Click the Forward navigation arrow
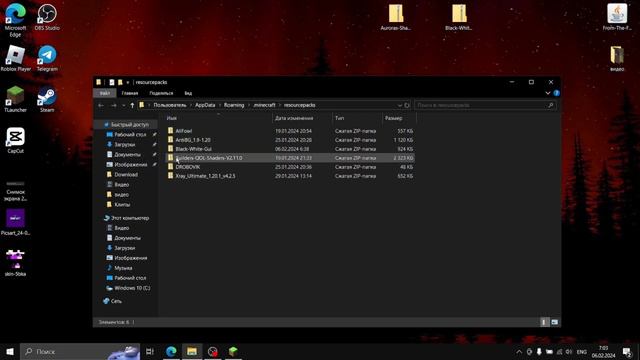This screenshot has width=640, height=360. 113,105
